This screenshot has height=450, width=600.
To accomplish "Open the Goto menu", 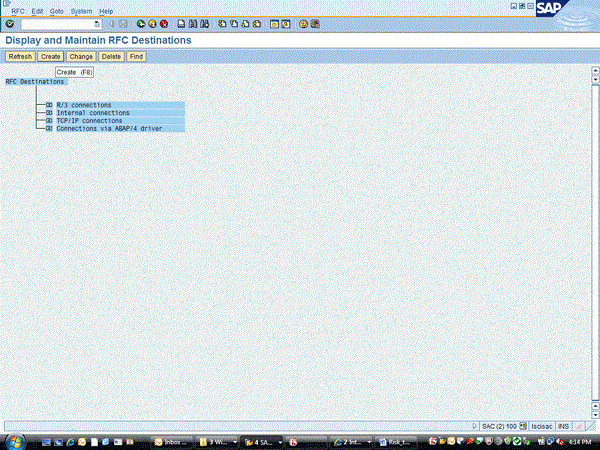I will (57, 11).
